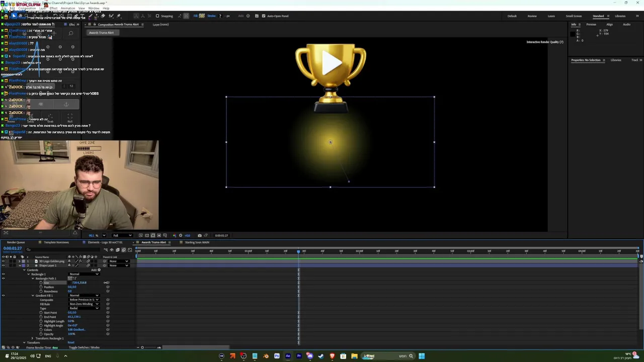The height and width of the screenshot is (362, 644).
Task: Toggle transparency grid icon in viewer
Action: click(147, 235)
